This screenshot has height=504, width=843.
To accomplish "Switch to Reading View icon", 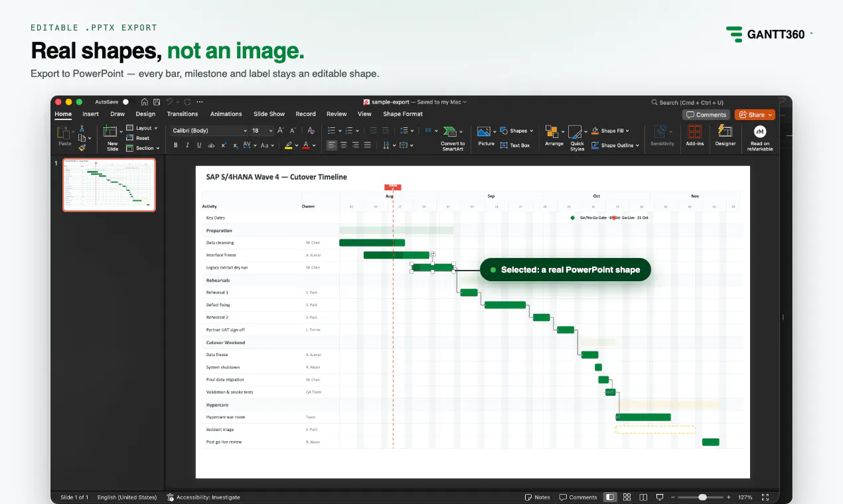I will click(643, 497).
